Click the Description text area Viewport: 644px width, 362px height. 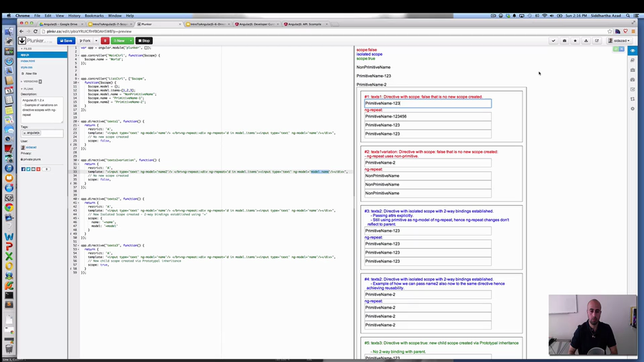point(42,109)
